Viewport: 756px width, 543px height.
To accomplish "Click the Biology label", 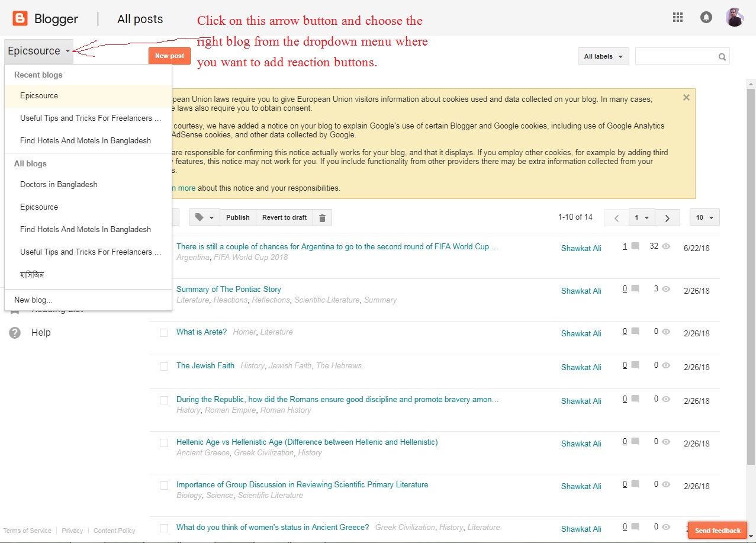I will (189, 495).
